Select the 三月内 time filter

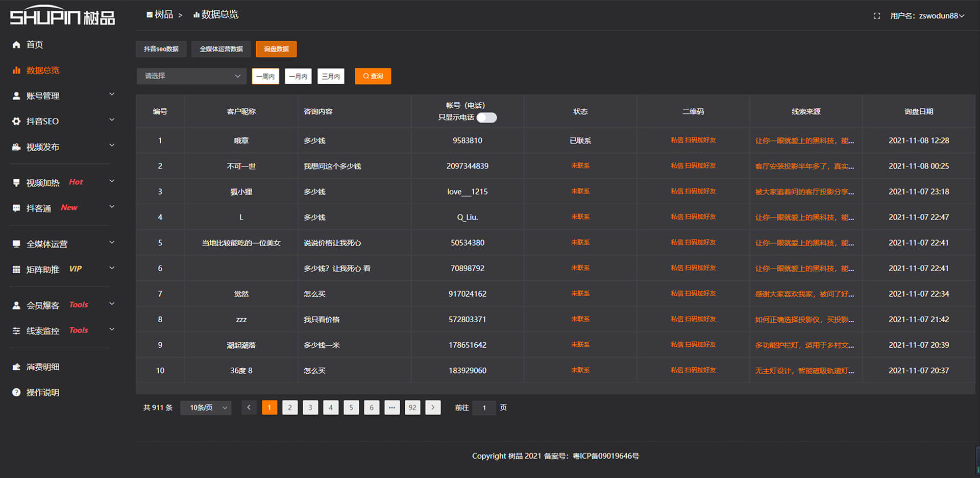[x=331, y=76]
